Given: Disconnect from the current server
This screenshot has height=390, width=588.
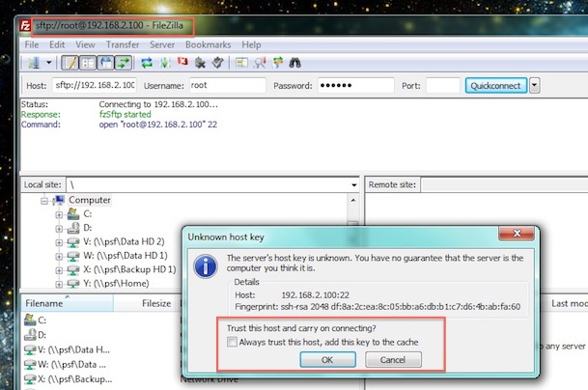Looking at the screenshot, I should click(x=200, y=63).
